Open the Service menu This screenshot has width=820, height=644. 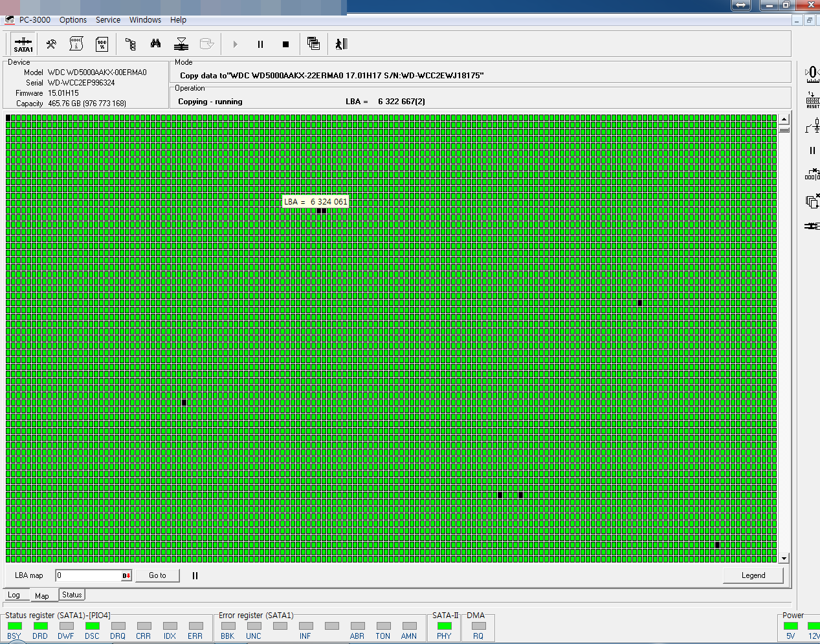coord(108,20)
